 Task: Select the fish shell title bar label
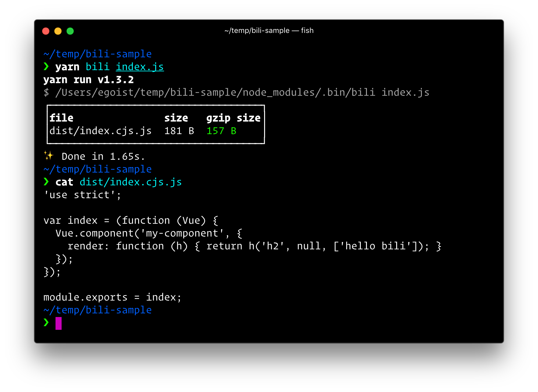point(269,30)
